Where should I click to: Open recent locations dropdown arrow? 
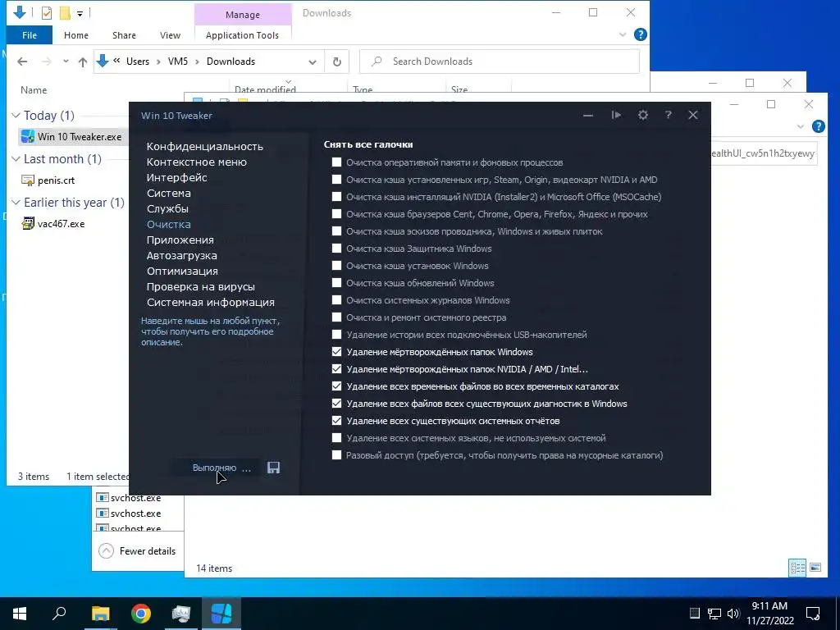pos(66,61)
